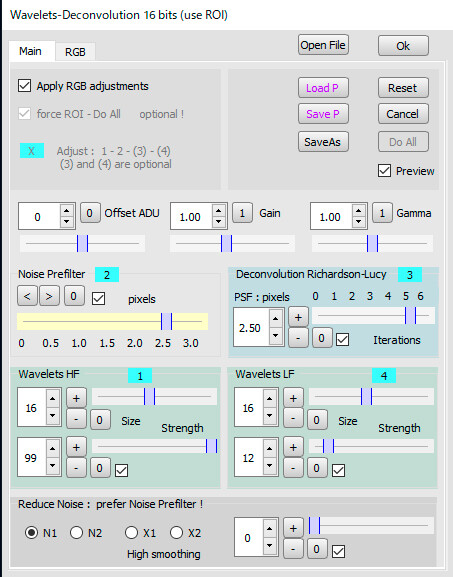Click the yellow Noise Prefilter pixels slider
The height and width of the screenshot is (577, 453).
[112, 322]
